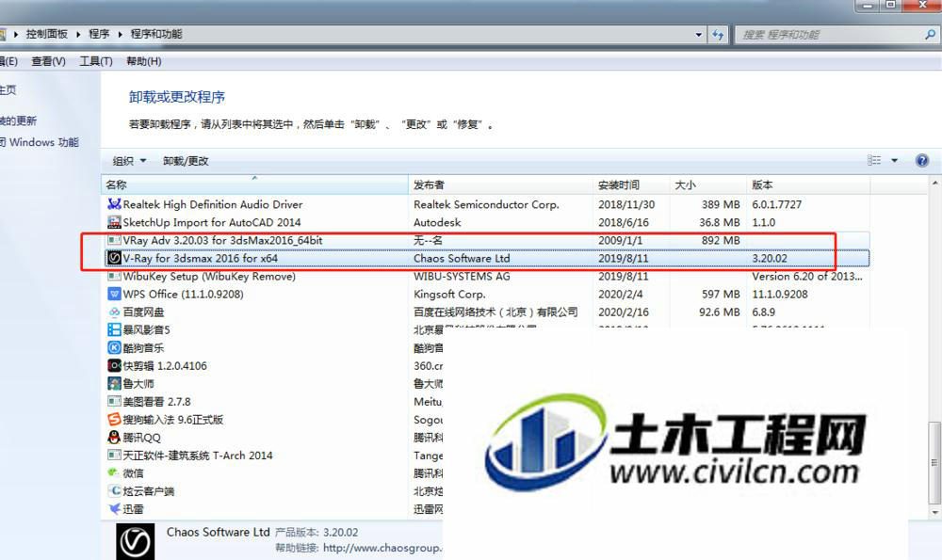
Task: Click the SketchUp Import for AutoCAD icon
Action: coord(114,222)
